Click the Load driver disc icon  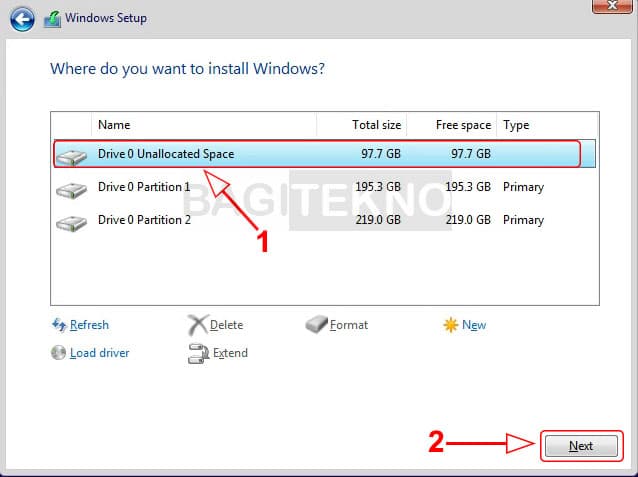(x=59, y=352)
